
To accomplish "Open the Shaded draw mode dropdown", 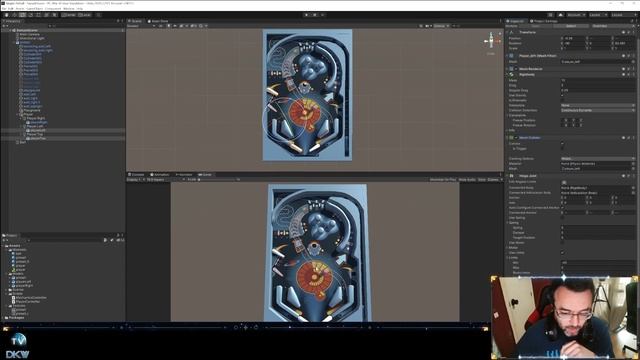I will [141, 26].
